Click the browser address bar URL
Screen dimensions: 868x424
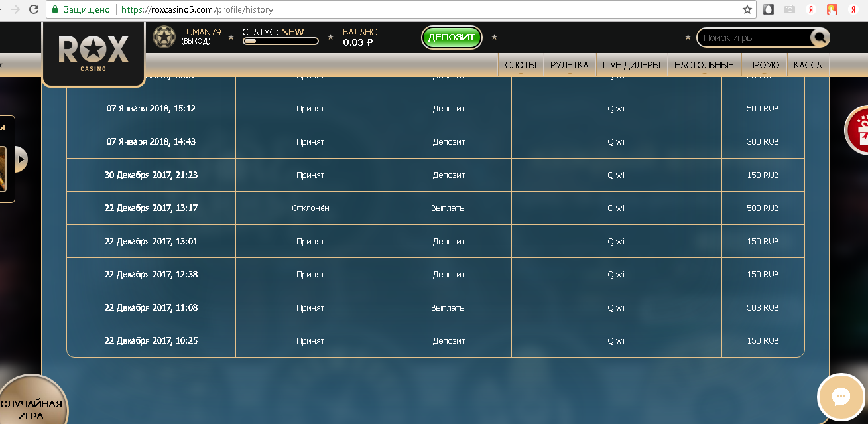198,10
